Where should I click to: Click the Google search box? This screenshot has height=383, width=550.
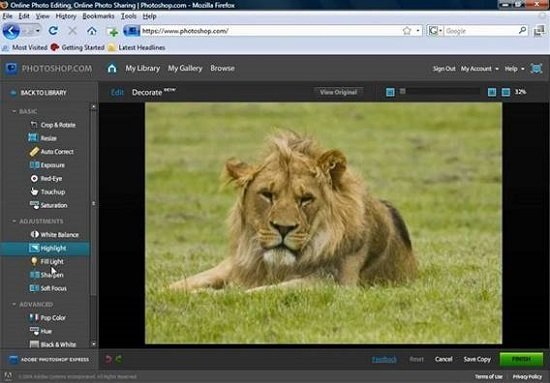click(x=481, y=31)
